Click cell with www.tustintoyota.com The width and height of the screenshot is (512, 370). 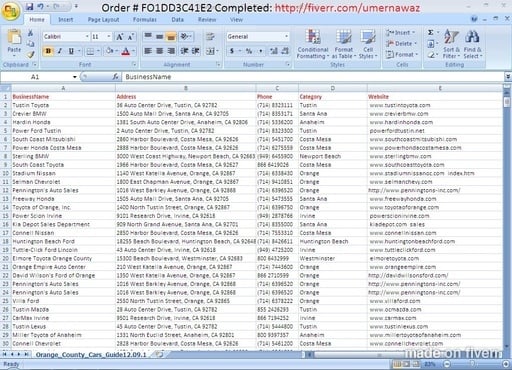(435, 105)
